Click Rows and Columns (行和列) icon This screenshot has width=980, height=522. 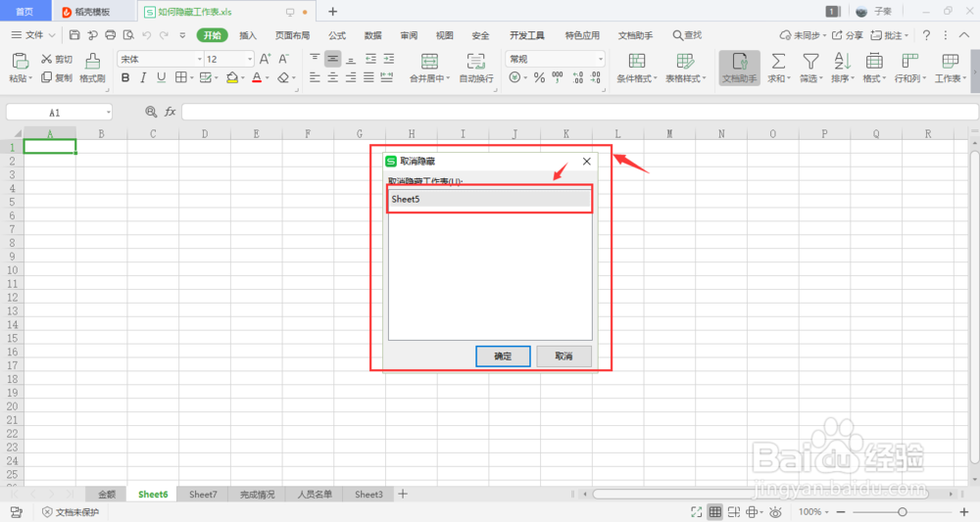click(x=909, y=61)
